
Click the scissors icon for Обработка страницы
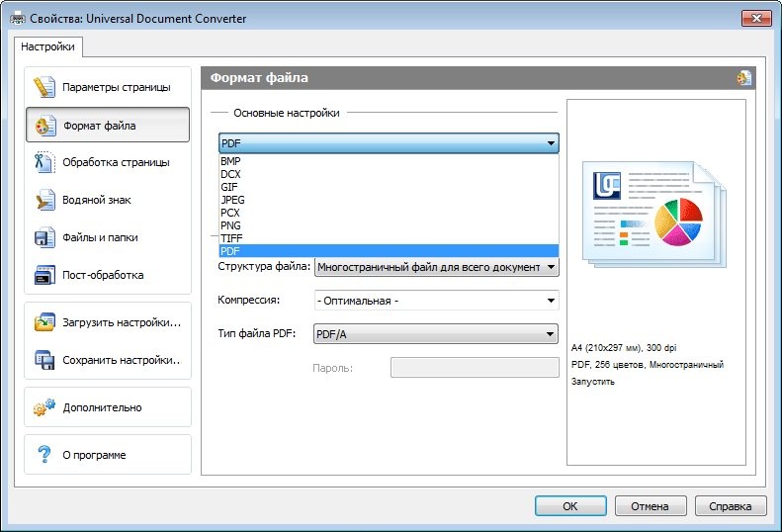point(44,162)
